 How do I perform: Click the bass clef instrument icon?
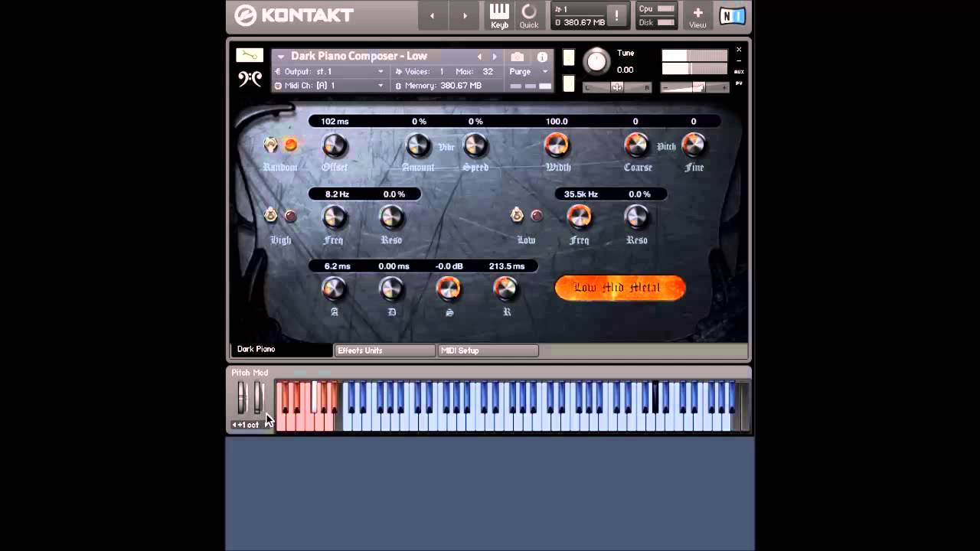pos(250,78)
